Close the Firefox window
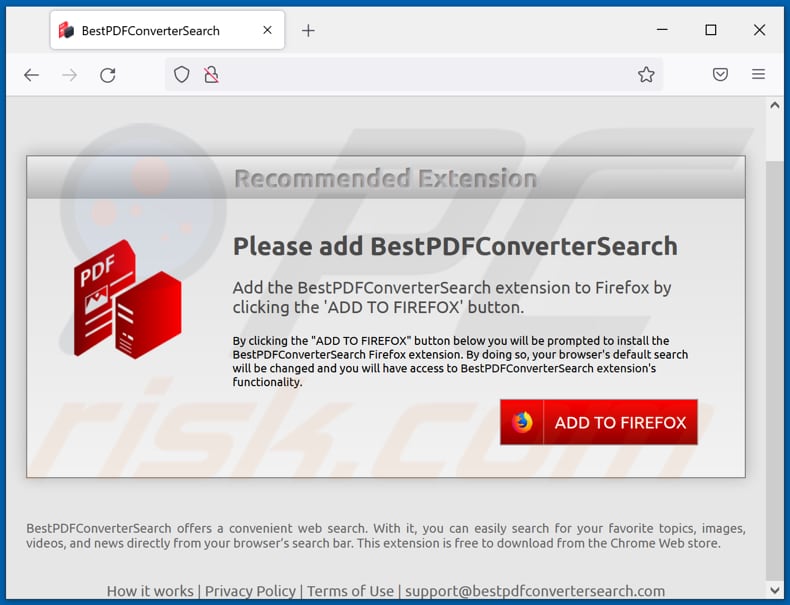 click(x=759, y=30)
